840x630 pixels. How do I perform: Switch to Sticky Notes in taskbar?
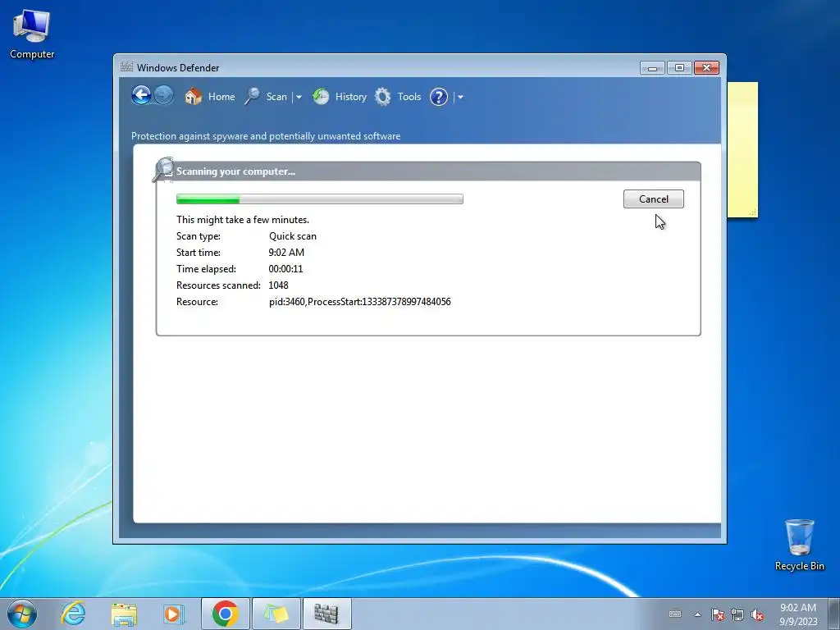[276, 614]
